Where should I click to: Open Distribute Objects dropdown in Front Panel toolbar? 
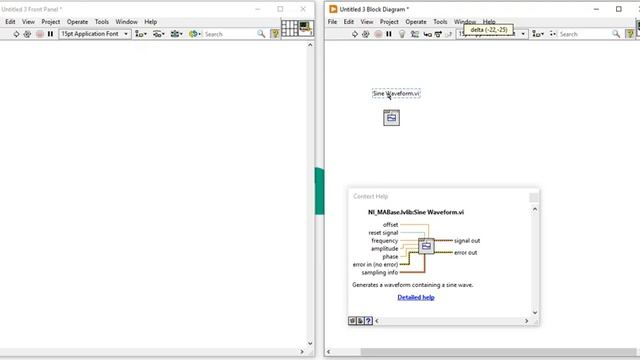(158, 34)
